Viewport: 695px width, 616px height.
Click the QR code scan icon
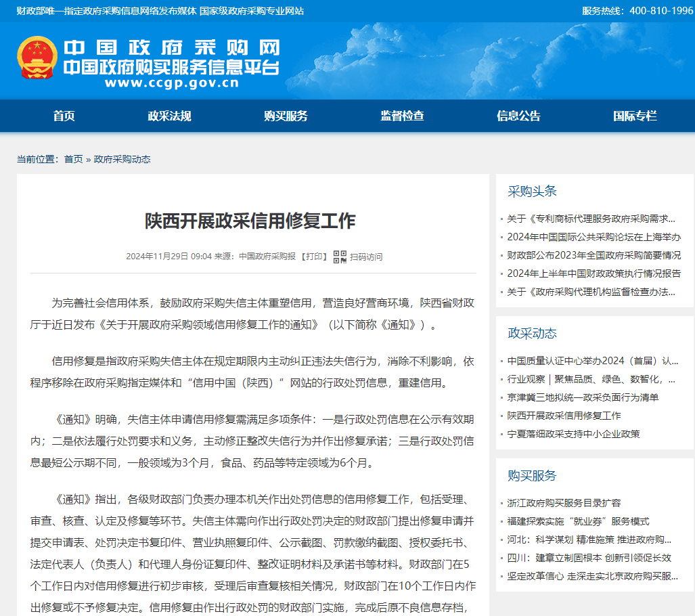click(x=340, y=257)
